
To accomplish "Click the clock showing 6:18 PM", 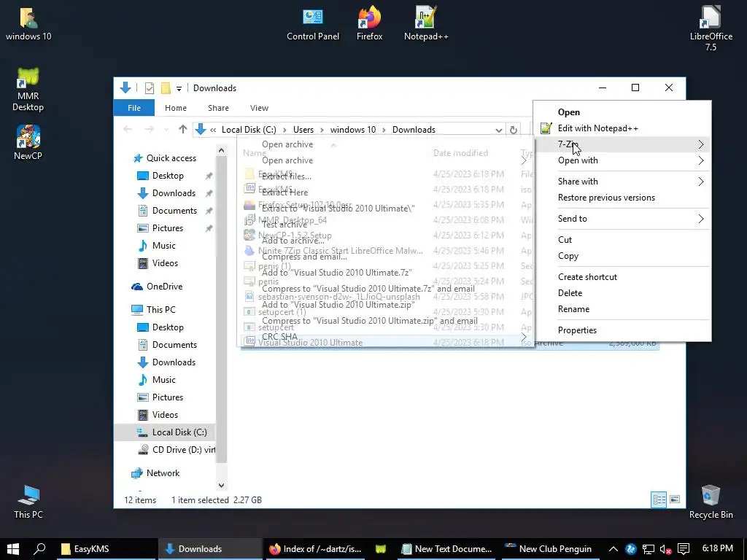I will tap(717, 548).
